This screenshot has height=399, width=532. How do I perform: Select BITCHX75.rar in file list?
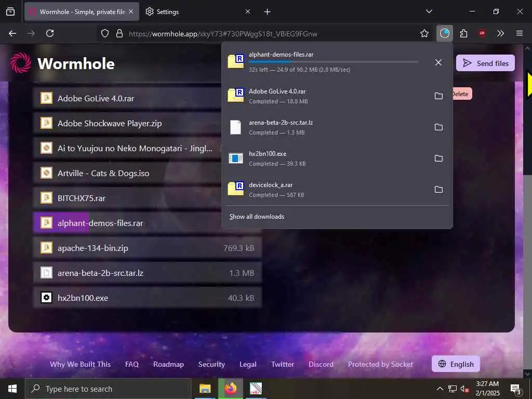point(127,198)
